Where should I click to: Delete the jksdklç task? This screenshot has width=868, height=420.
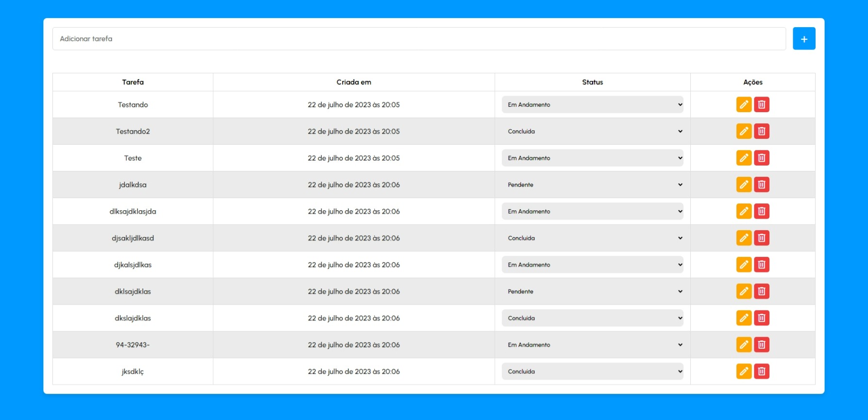tap(762, 371)
